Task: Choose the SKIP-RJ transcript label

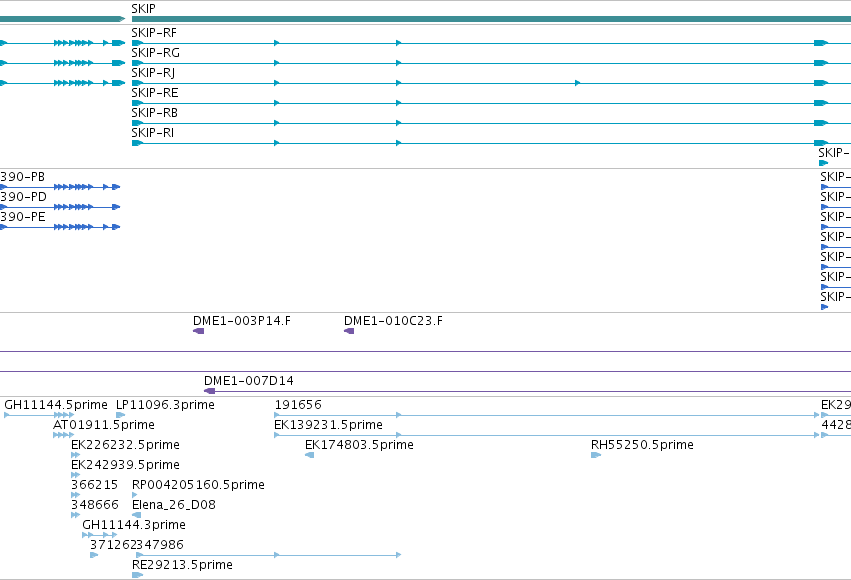Action: [x=153, y=73]
